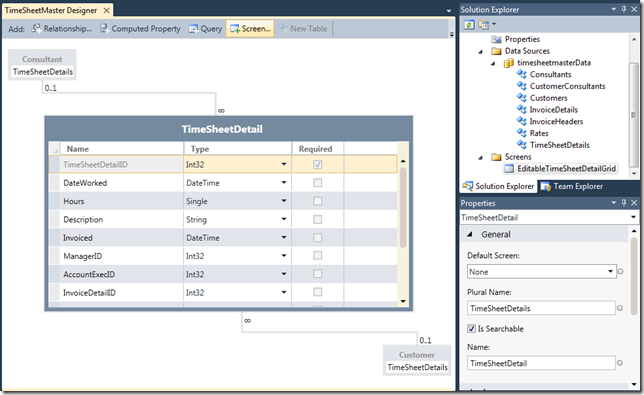Select the Consultants entity in Solution Explorer
The height and width of the screenshot is (395, 644).
[550, 74]
